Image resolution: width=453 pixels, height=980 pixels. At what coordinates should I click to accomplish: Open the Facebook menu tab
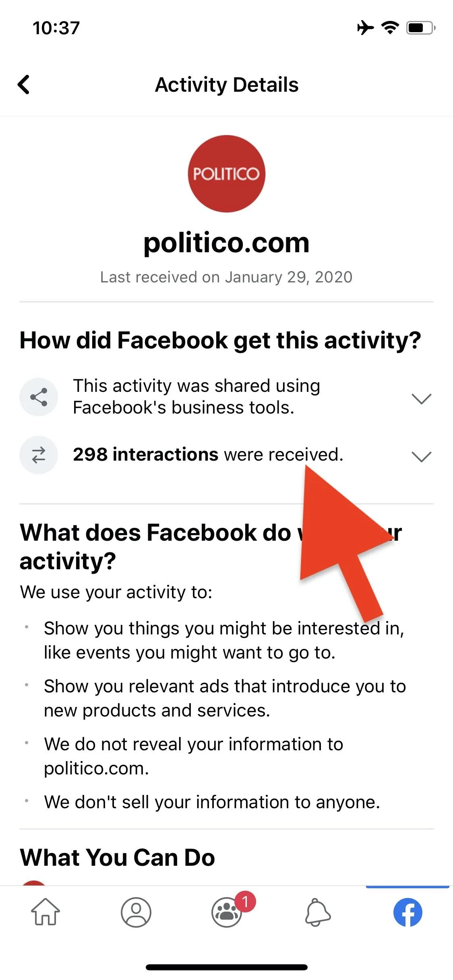407,912
